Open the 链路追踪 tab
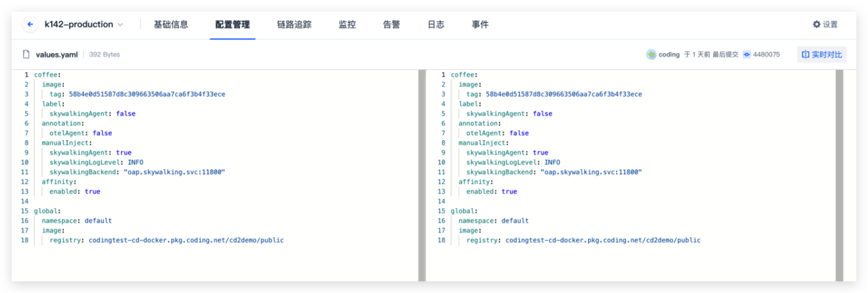Image resolution: width=868 pixels, height=293 pixels. coord(294,24)
